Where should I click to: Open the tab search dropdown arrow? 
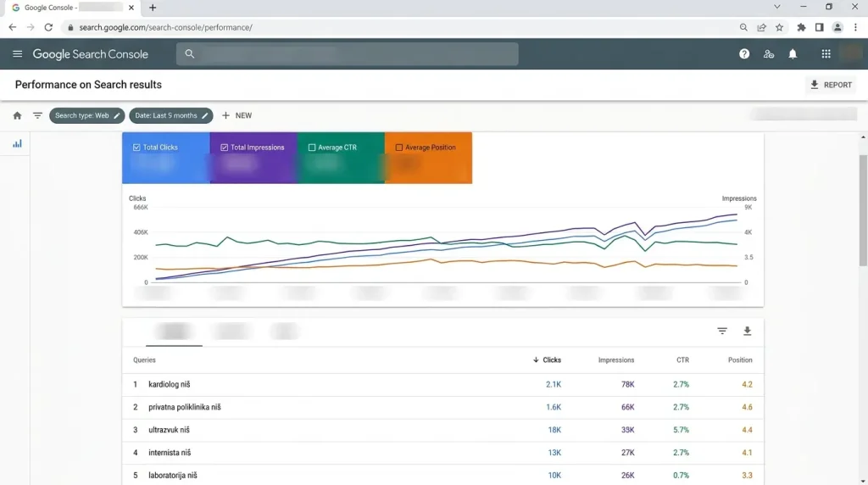777,7
